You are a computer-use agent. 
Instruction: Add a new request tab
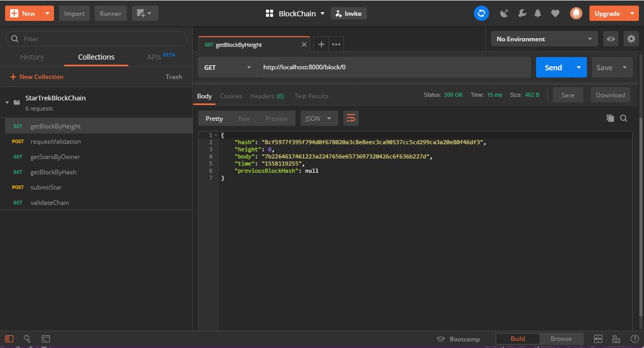(321, 44)
